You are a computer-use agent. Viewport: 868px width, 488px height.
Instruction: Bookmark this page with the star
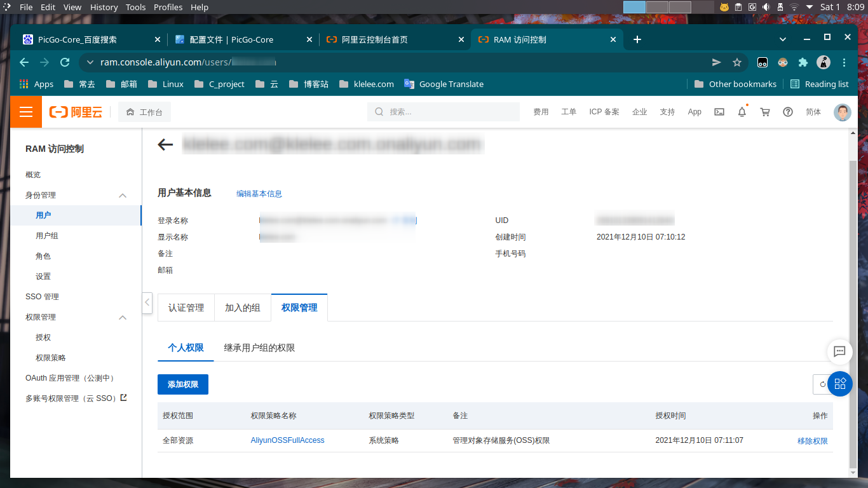737,62
